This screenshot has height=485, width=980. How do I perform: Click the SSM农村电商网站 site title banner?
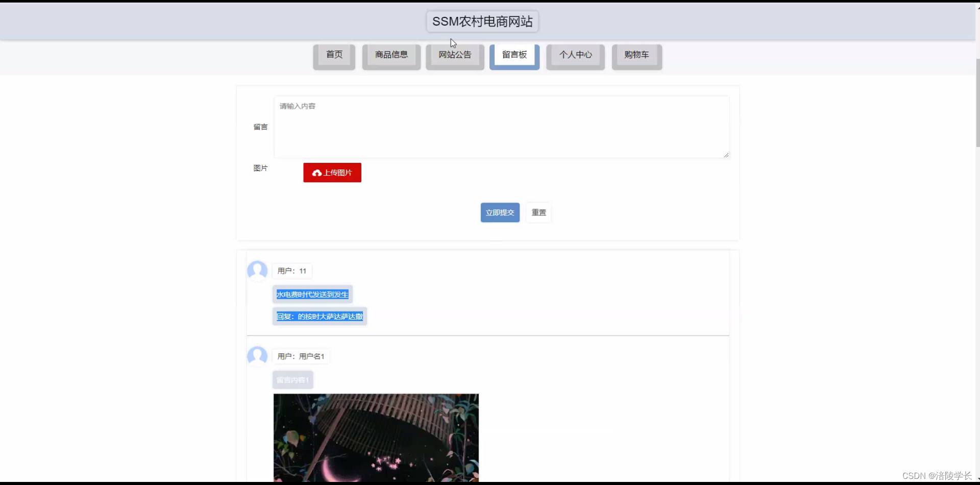(482, 21)
